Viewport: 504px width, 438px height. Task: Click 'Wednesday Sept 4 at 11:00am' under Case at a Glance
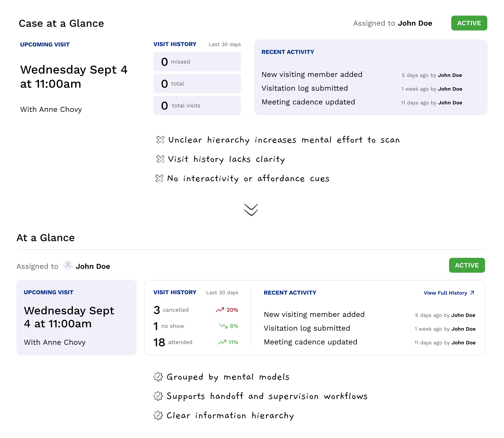(x=74, y=77)
